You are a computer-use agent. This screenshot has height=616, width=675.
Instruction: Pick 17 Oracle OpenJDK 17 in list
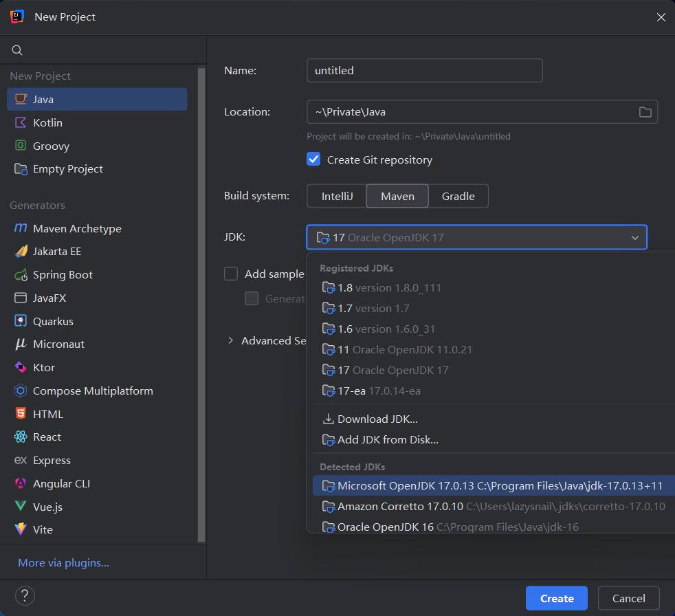point(494,370)
